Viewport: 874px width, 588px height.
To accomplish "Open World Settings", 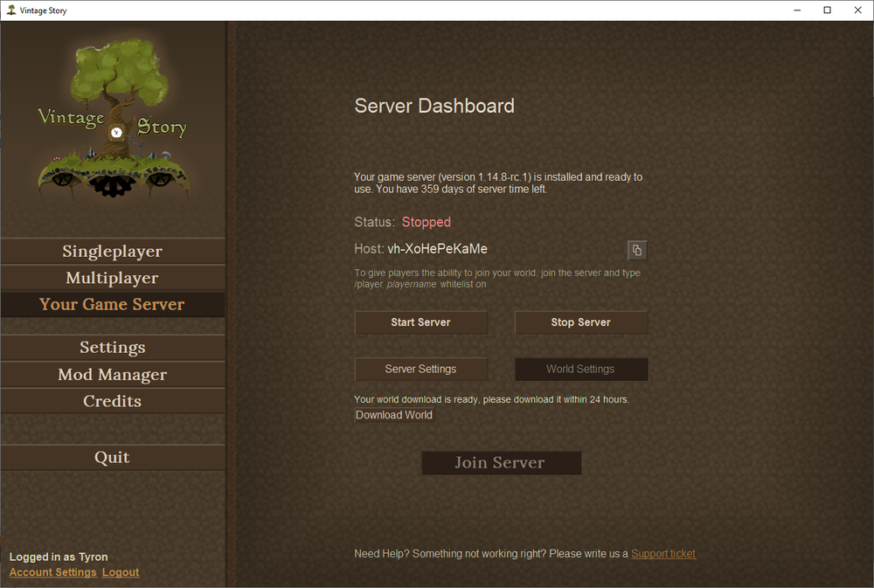I will pyautogui.click(x=580, y=369).
